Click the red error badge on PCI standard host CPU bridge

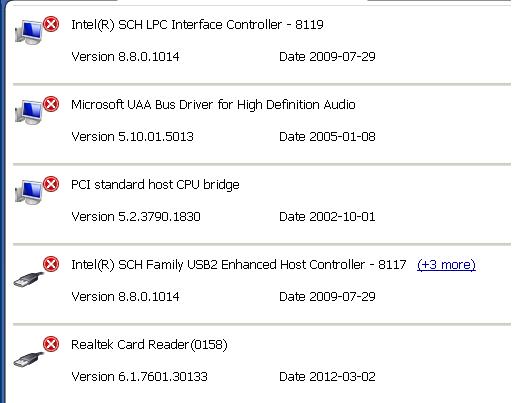[x=51, y=184]
